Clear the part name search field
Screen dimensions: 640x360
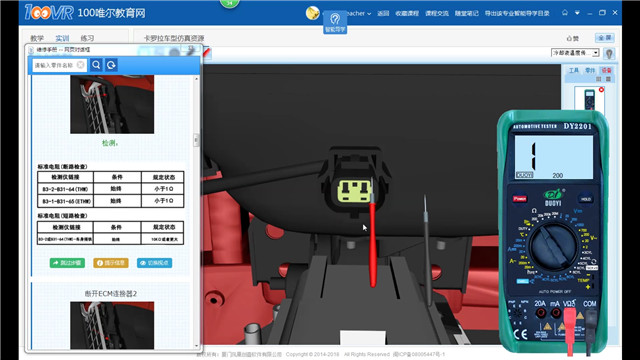point(80,65)
